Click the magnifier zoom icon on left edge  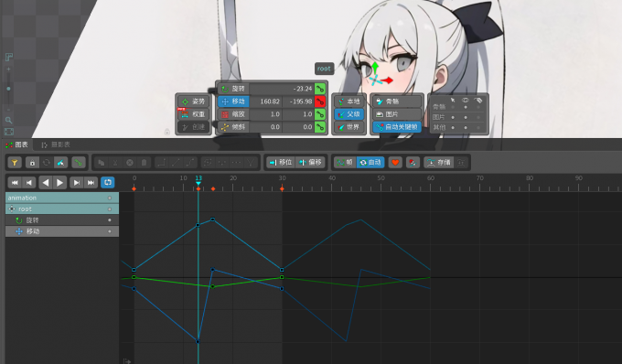pos(9,120)
